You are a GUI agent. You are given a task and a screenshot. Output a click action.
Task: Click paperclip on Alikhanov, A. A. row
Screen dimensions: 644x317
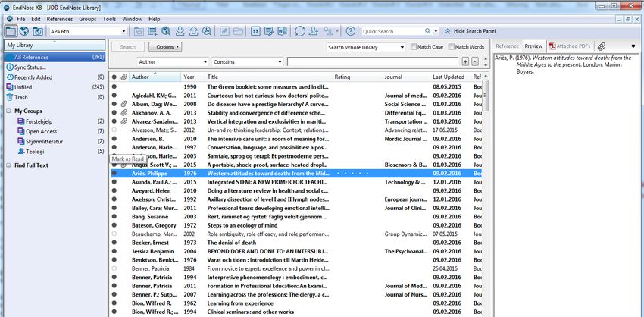123,113
